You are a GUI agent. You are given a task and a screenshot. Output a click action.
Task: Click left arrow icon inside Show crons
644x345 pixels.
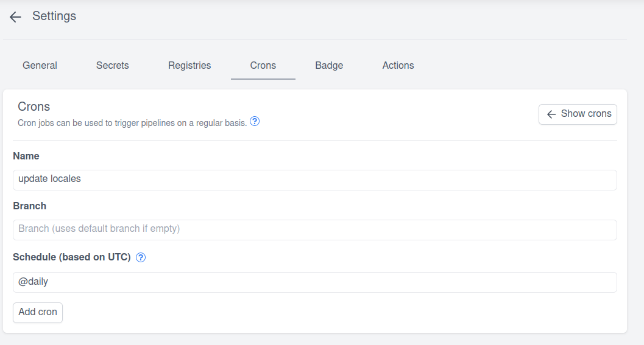(x=551, y=114)
